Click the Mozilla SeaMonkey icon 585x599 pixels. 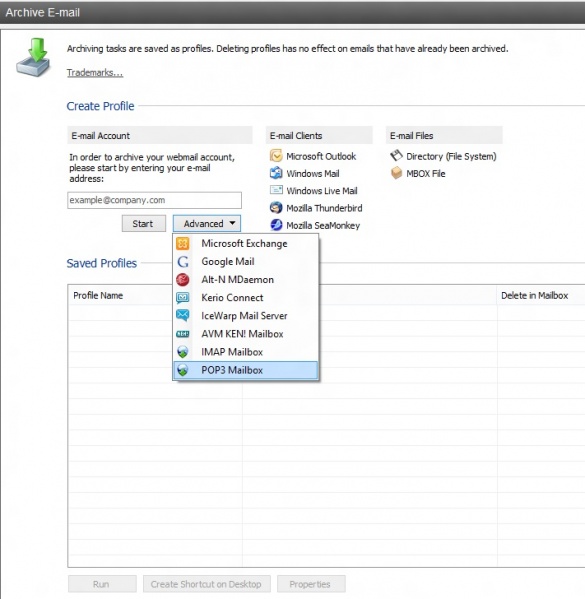point(276,225)
